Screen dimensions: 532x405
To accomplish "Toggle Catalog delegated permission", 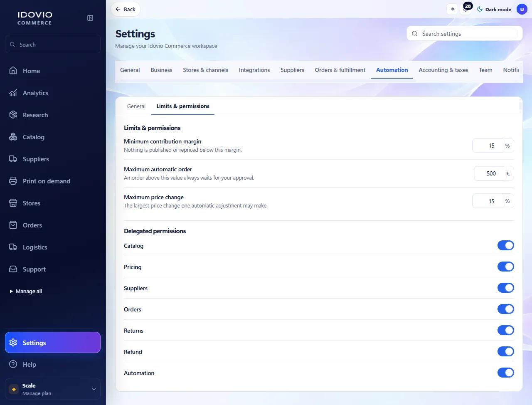I will 506,245.
